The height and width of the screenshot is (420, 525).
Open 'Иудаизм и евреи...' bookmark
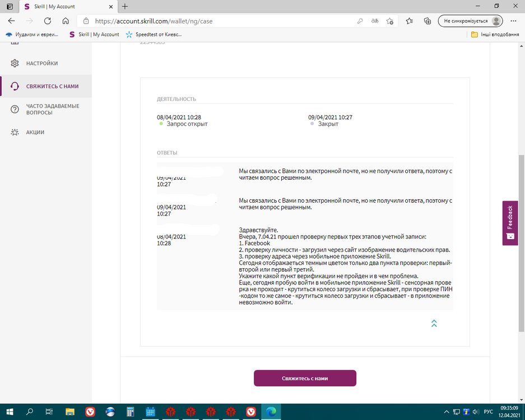pyautogui.click(x=32, y=35)
